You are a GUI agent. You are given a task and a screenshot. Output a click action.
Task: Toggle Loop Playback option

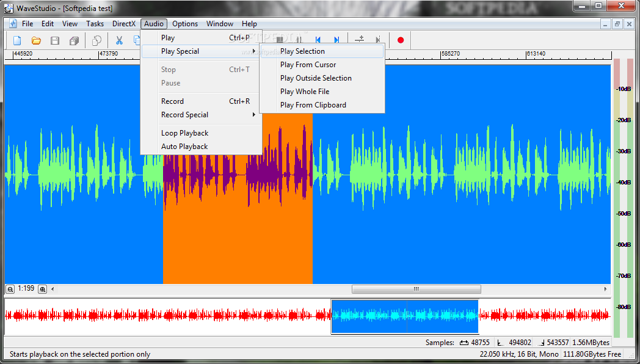202,133
